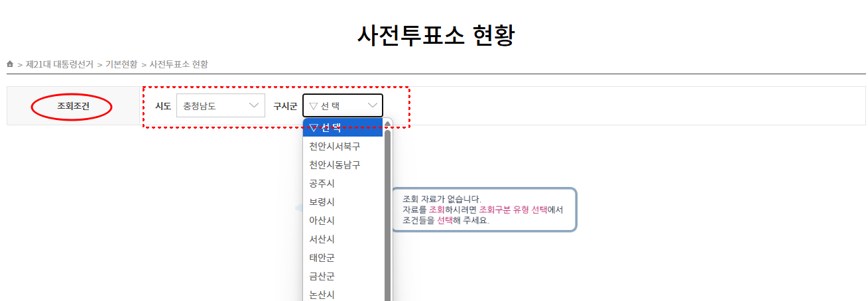Toggle the 구시군 select dropdown
Image resolution: width=868 pixels, height=301 pixels.
pyautogui.click(x=343, y=105)
